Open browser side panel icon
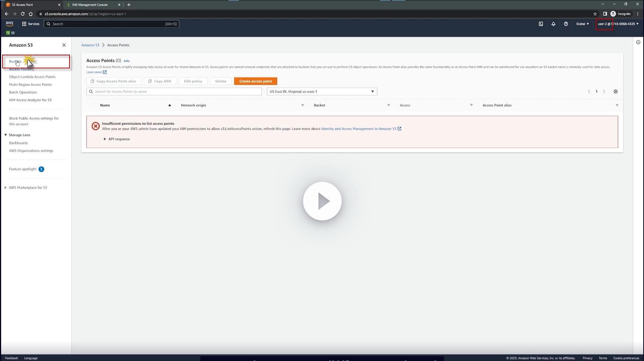Image resolution: width=644 pixels, height=361 pixels. pyautogui.click(x=605, y=14)
